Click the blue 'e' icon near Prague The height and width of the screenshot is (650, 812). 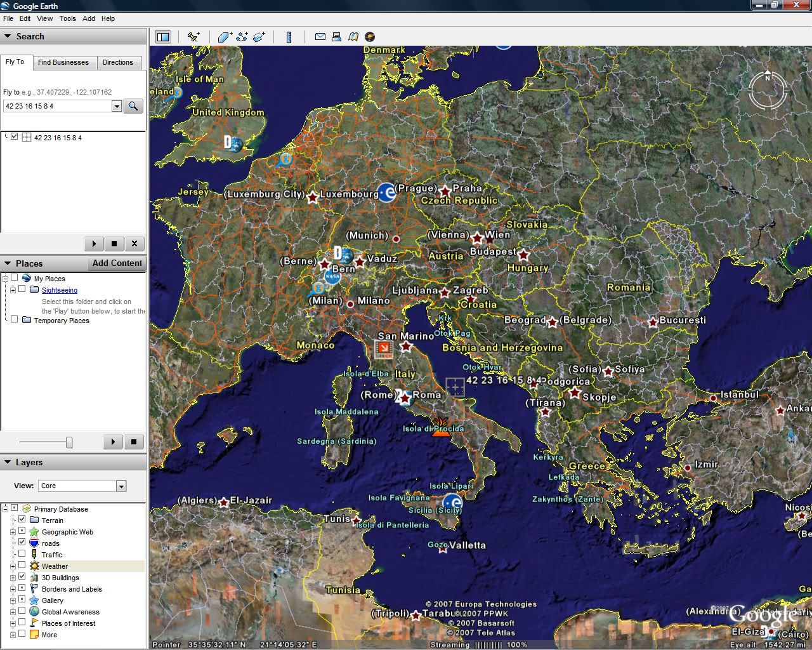pyautogui.click(x=386, y=192)
